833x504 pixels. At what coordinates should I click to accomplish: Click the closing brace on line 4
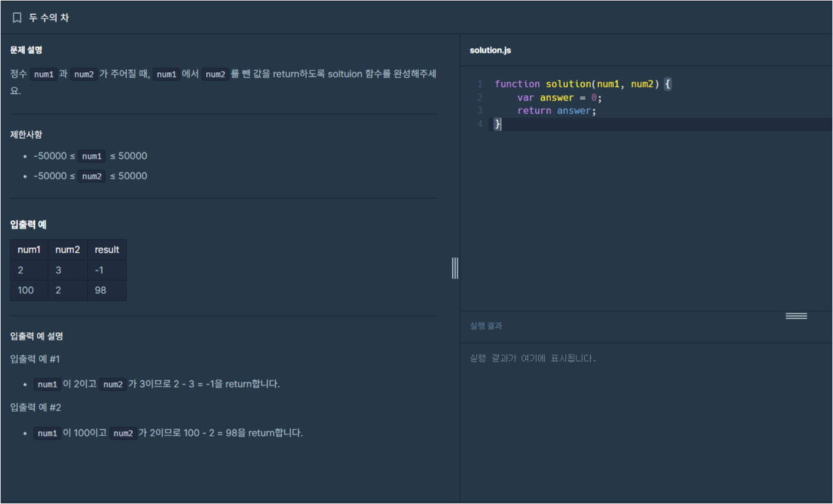click(498, 124)
